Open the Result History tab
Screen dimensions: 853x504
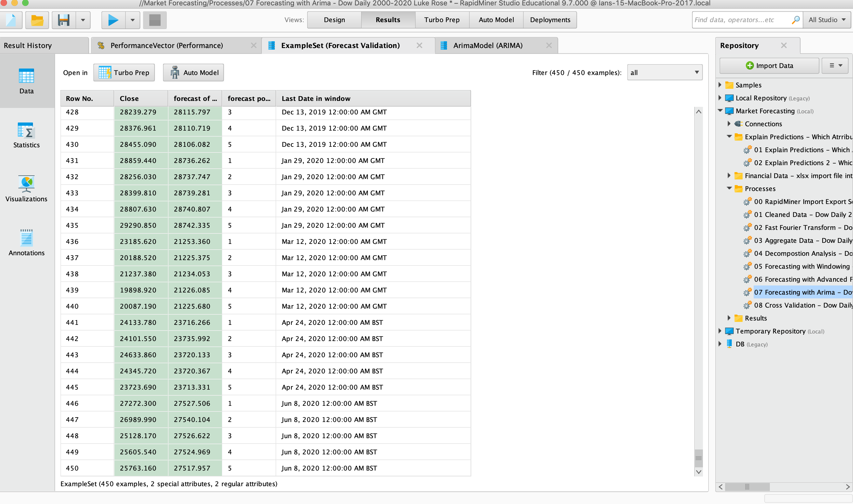pos(44,46)
